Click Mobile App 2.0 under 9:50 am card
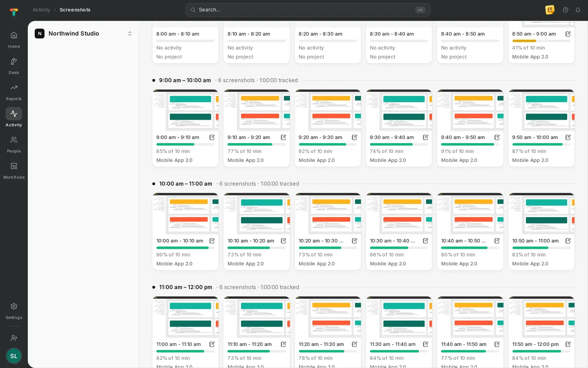 pos(530,160)
